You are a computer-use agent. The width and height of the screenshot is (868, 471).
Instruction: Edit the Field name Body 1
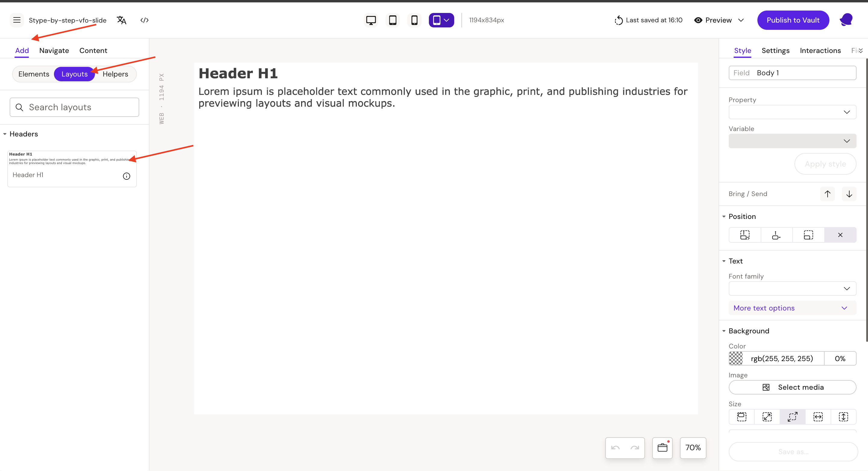tap(792, 73)
